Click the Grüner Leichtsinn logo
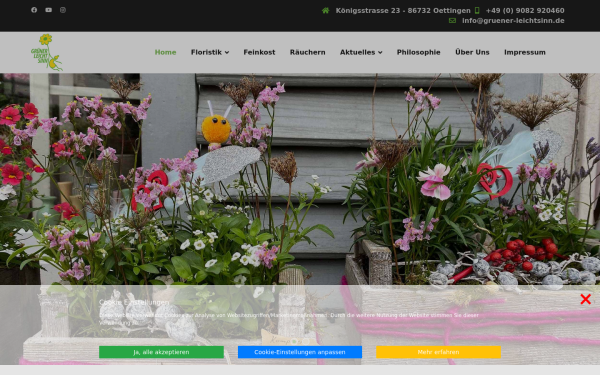 tap(47, 52)
